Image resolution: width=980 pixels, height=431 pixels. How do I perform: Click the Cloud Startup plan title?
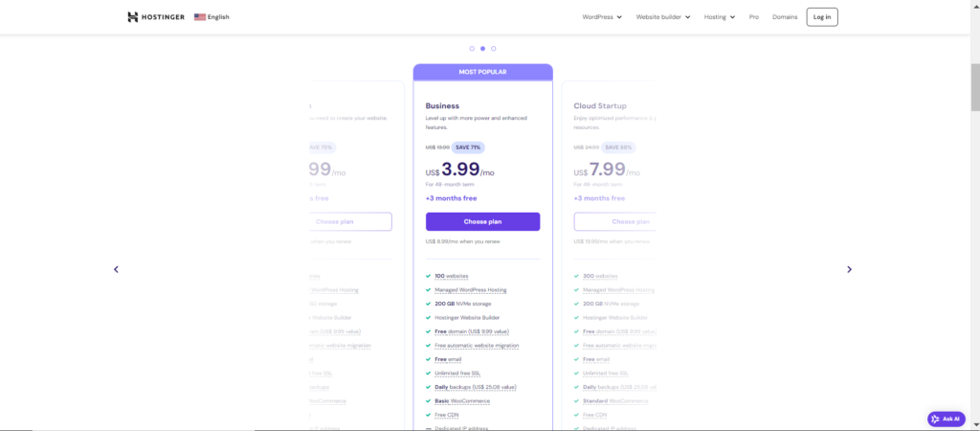[x=600, y=105]
